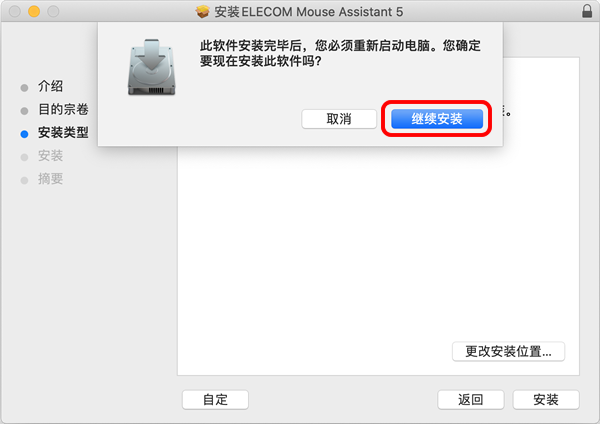The image size is (600, 424).
Task: Click the installer package icon in title
Action: tap(203, 11)
